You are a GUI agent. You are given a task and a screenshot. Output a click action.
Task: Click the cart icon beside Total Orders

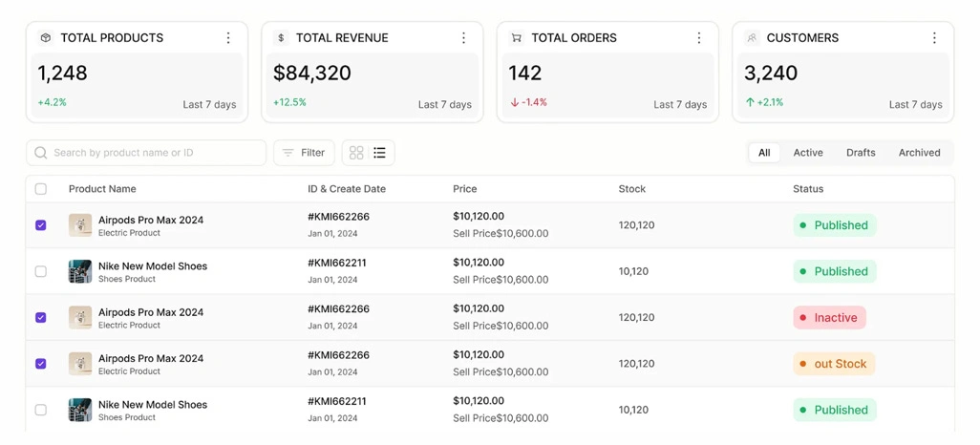pyautogui.click(x=516, y=37)
